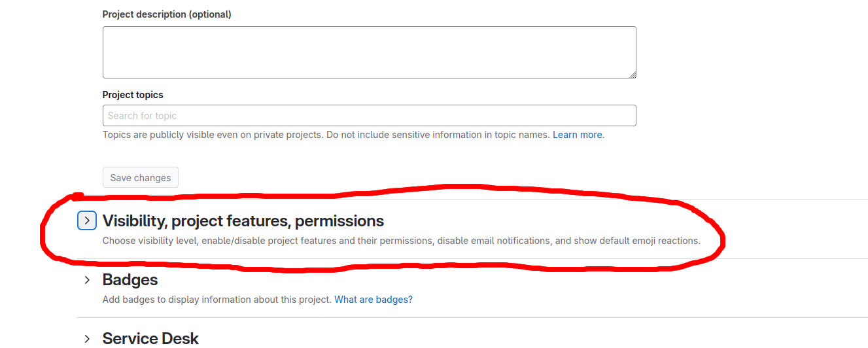Focus the Project description text area
The width and height of the screenshot is (868, 348).
(x=369, y=52)
